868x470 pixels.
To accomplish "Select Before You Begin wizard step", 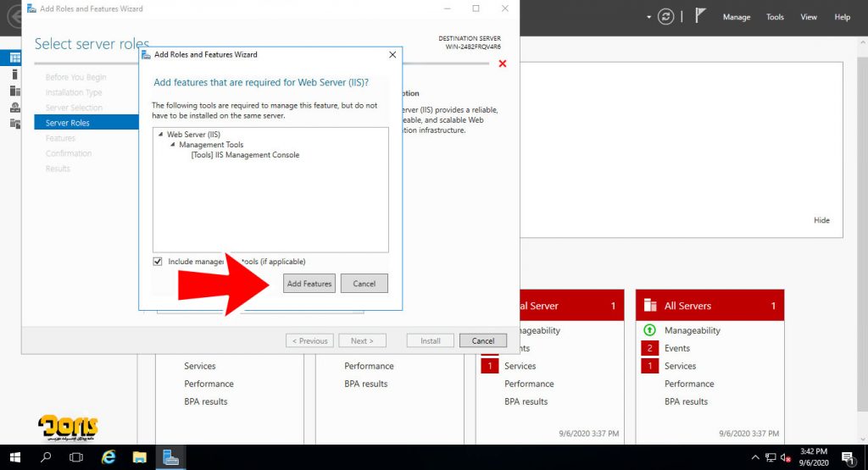I will pos(75,77).
